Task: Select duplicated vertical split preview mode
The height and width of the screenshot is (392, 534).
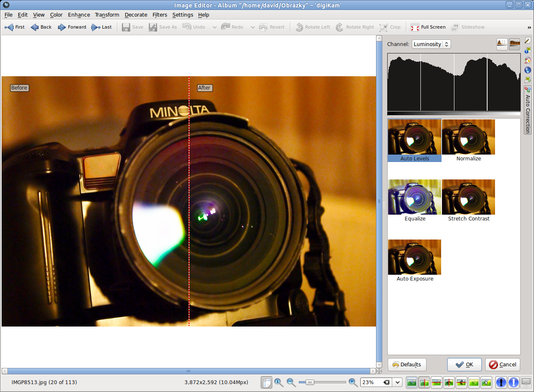Action: point(449,382)
